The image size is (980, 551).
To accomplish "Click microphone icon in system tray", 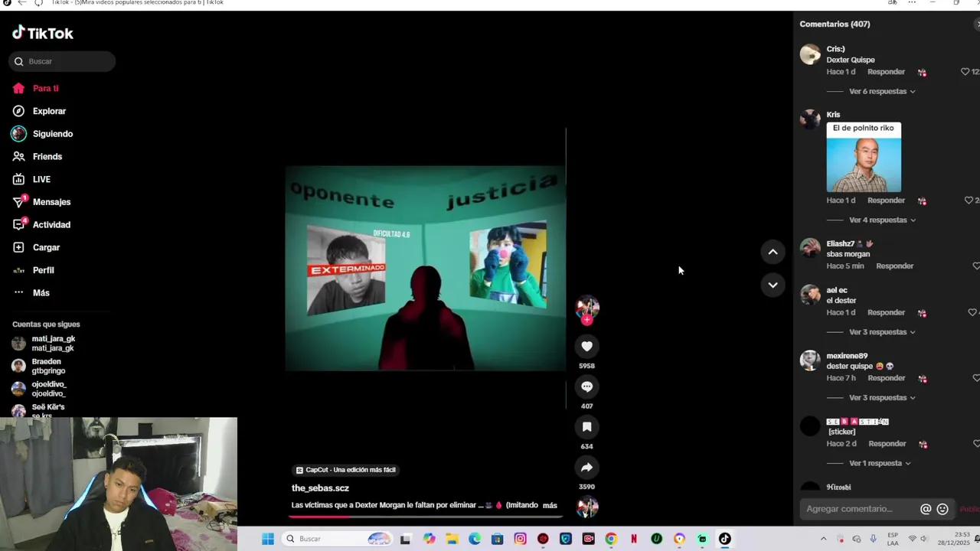I will 873,539.
